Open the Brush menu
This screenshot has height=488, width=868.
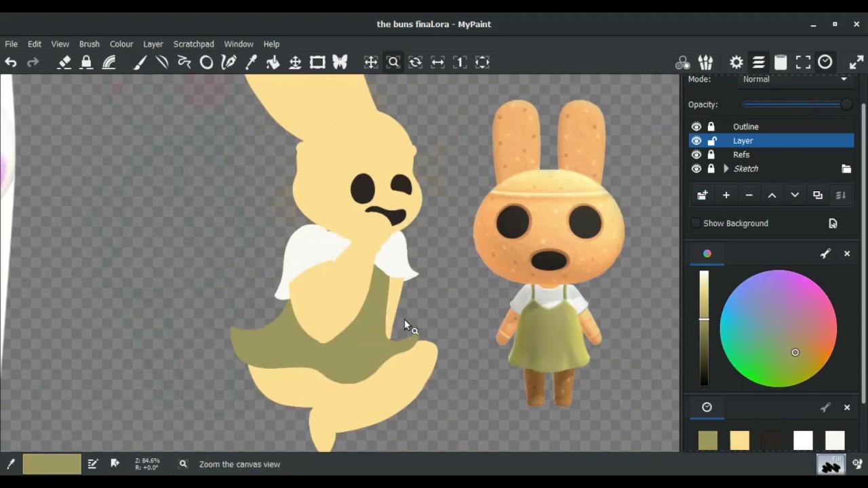pyautogui.click(x=89, y=44)
